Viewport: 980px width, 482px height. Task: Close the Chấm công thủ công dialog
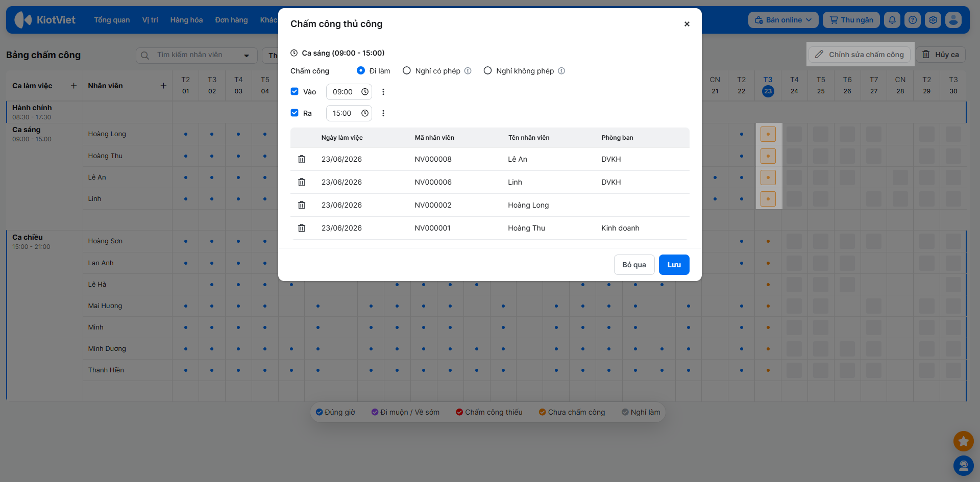687,24
